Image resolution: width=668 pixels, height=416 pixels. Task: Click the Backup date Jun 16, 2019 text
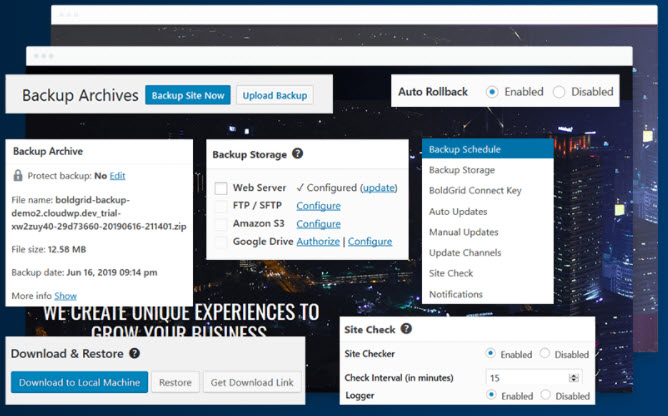tap(84, 272)
